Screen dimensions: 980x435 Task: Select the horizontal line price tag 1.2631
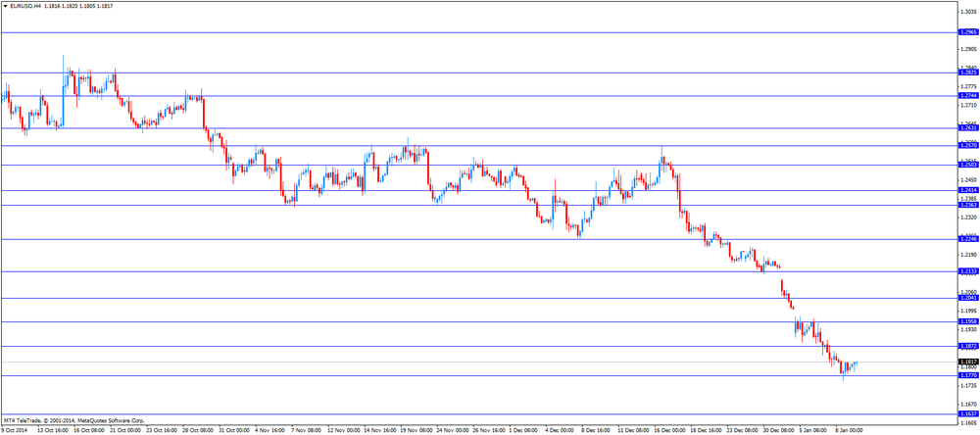tap(968, 128)
